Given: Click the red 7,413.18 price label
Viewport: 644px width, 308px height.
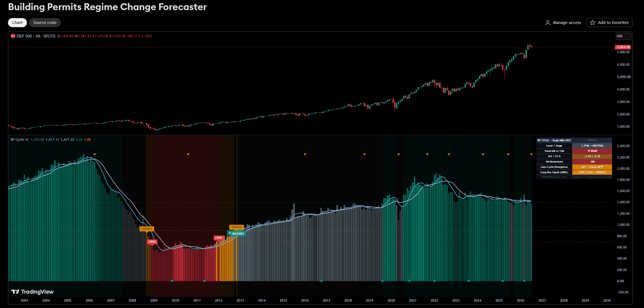Looking at the screenshot, I should pos(623,47).
